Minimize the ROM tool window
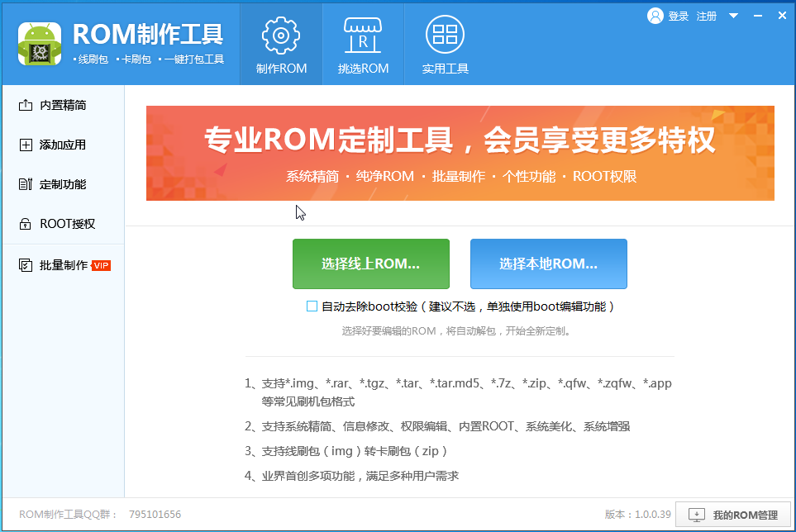 pyautogui.click(x=758, y=16)
